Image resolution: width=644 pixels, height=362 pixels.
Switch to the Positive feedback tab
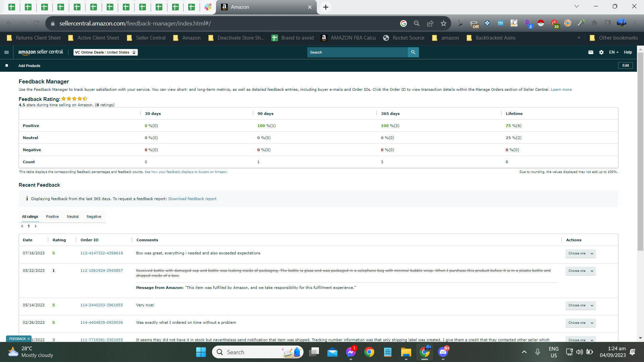pyautogui.click(x=52, y=217)
